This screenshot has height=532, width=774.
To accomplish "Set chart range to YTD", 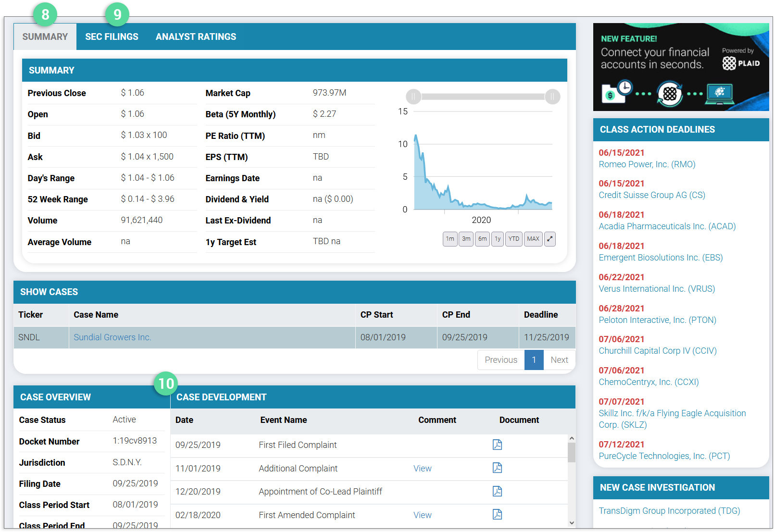I will point(513,239).
